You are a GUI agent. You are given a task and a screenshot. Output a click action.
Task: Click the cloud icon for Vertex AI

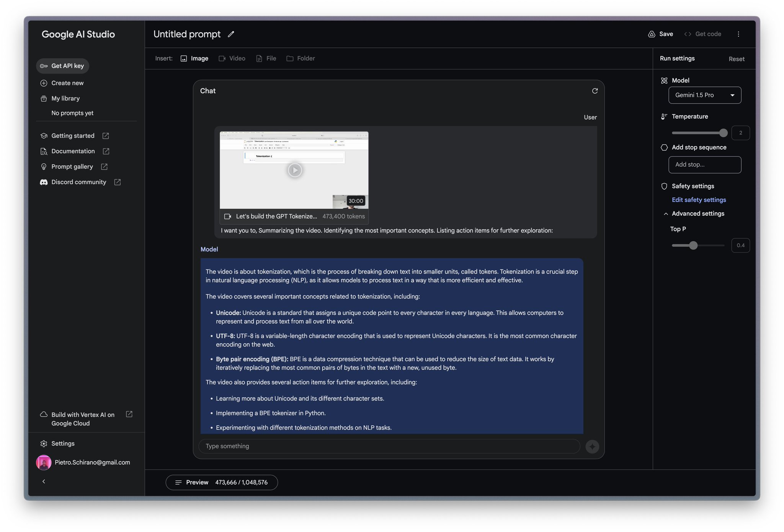[x=44, y=415]
